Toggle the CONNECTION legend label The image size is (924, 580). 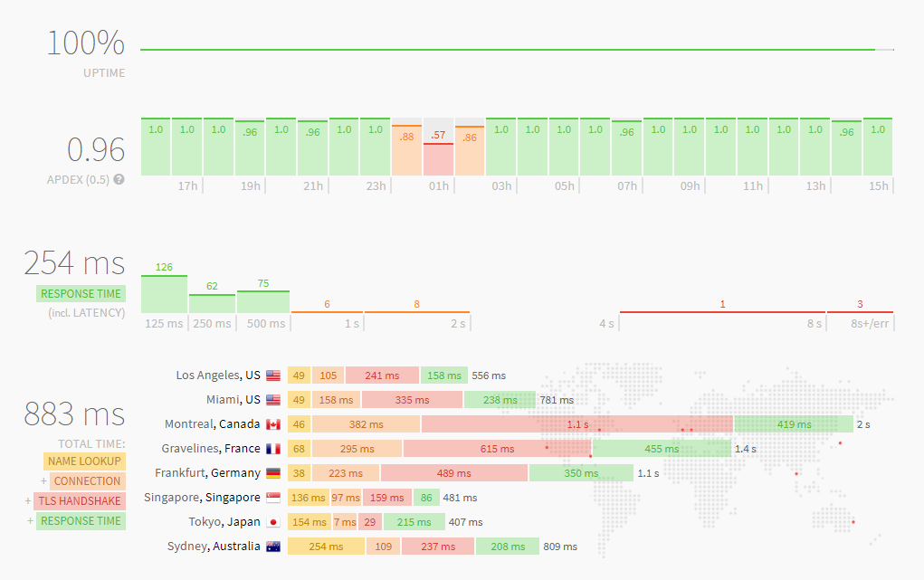[87, 481]
